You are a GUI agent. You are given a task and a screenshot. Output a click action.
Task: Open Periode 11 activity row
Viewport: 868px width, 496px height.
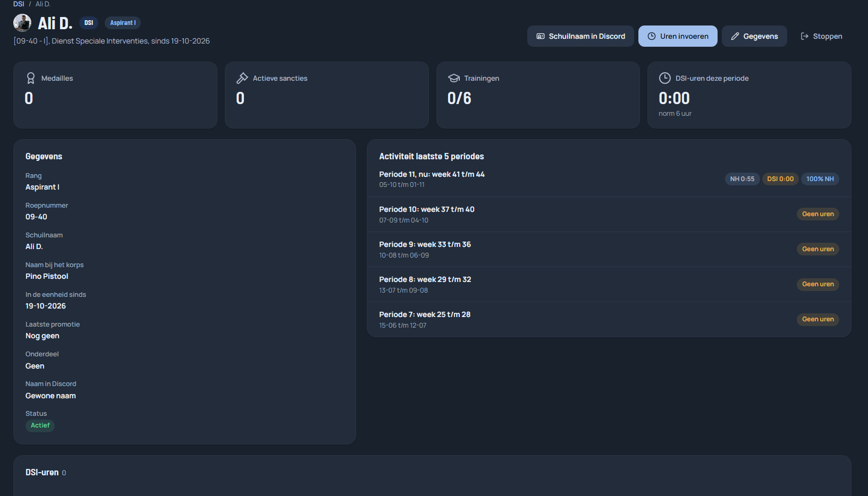click(x=609, y=179)
